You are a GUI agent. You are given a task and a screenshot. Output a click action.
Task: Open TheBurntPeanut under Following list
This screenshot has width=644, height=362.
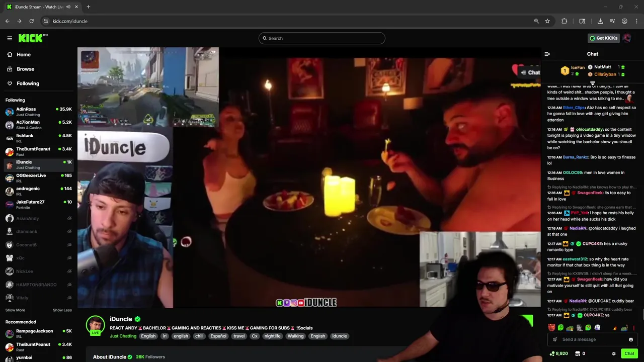pos(38,151)
